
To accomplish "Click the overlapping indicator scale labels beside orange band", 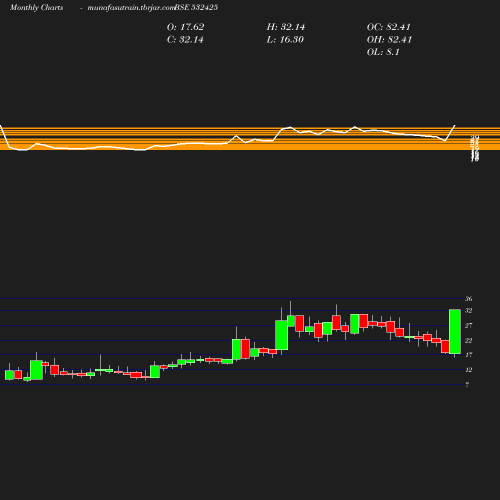I will 475,149.
